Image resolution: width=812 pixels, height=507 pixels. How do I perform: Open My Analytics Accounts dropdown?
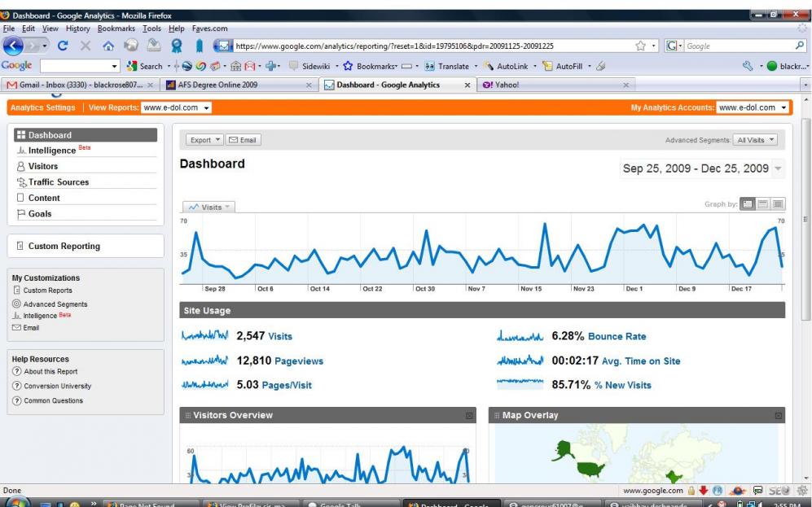[753, 107]
